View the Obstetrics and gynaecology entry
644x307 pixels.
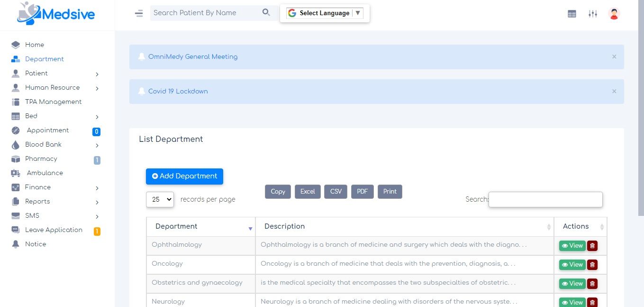(572, 284)
